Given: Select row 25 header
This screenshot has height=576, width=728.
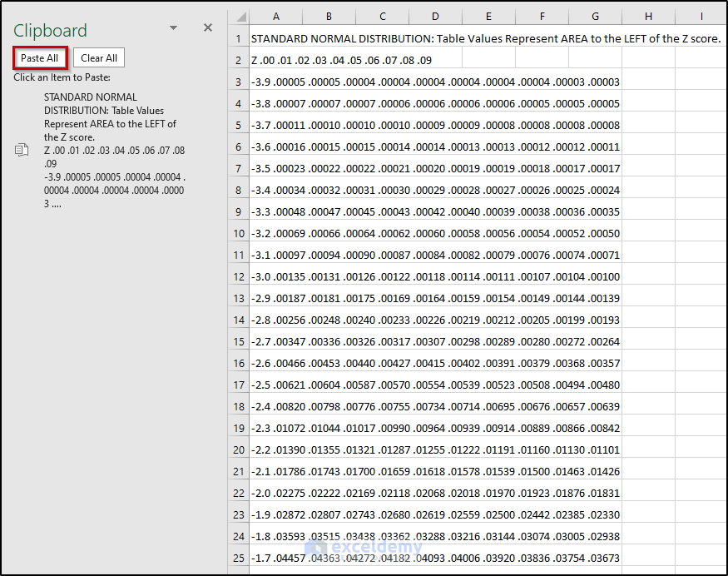Looking at the screenshot, I should [239, 558].
